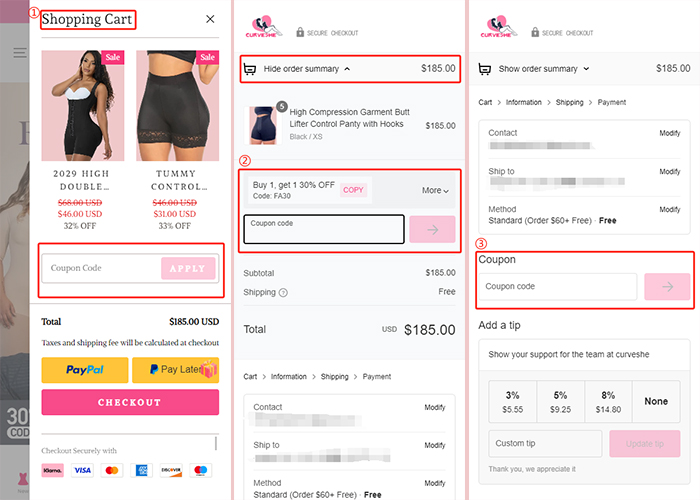The height and width of the screenshot is (500, 700).
Task: Select None for the tip
Action: (656, 402)
